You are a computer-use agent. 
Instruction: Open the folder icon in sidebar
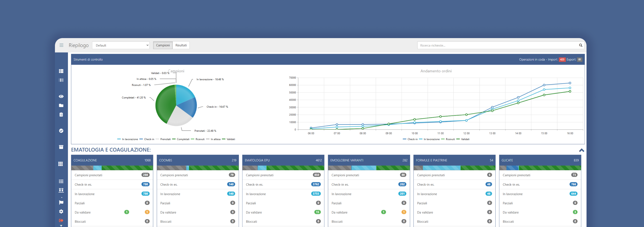(x=61, y=105)
